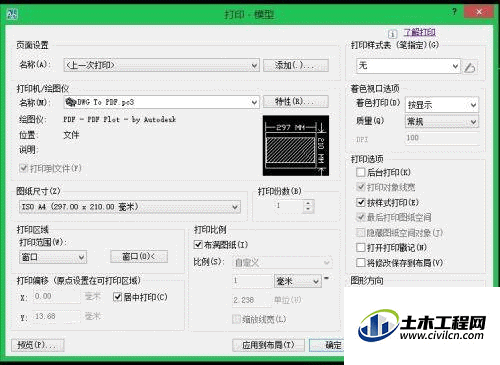
Task: Toggle the 最后打印图纸空间 checkbox
Action: [x=361, y=217]
